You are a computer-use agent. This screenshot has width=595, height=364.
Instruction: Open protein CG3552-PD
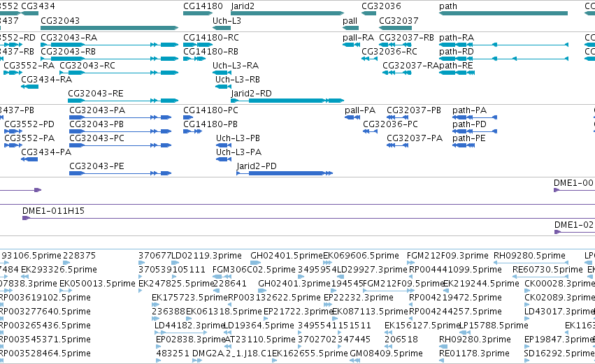point(29,124)
